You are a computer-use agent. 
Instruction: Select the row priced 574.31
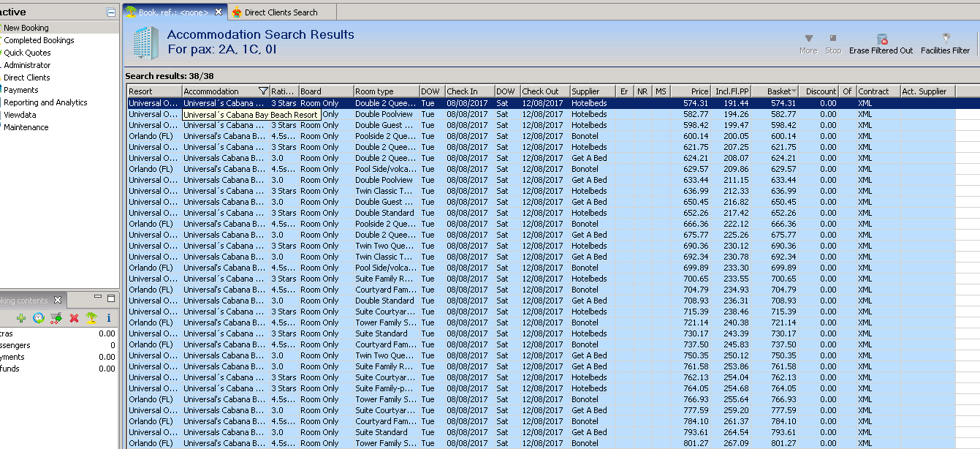(x=553, y=103)
